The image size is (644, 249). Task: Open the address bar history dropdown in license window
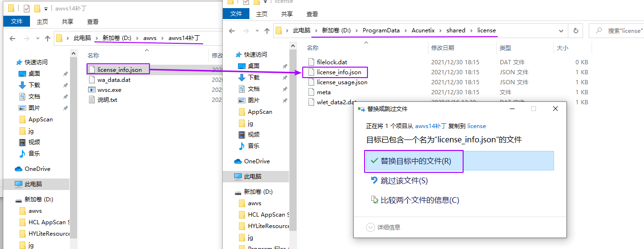[x=562, y=30]
